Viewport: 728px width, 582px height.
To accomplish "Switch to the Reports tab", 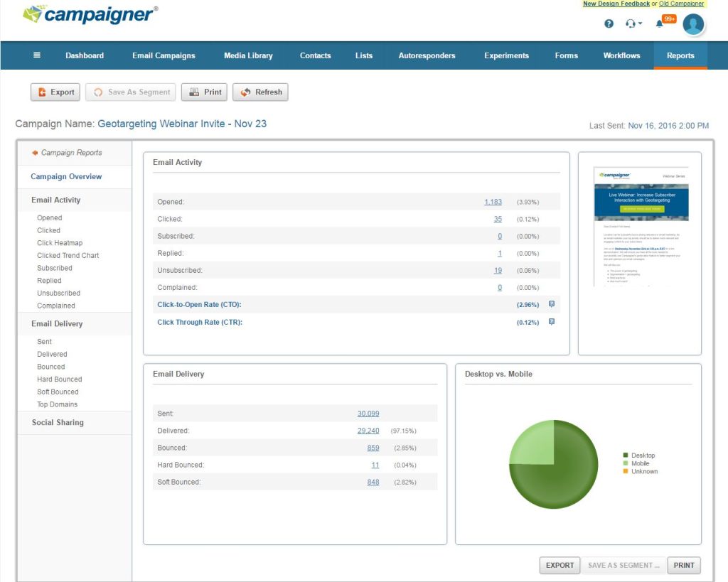I will pyautogui.click(x=680, y=55).
